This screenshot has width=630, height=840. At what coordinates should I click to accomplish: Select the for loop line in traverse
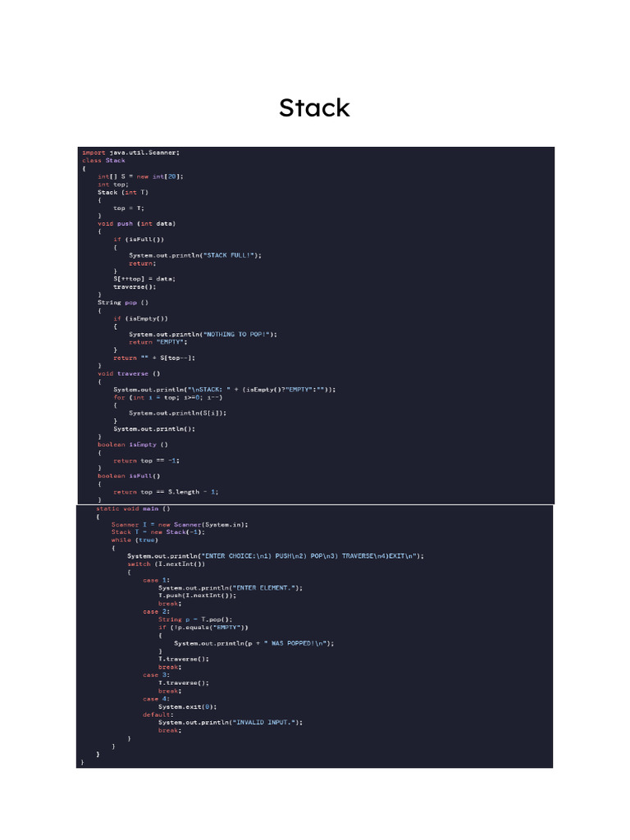pos(167,398)
